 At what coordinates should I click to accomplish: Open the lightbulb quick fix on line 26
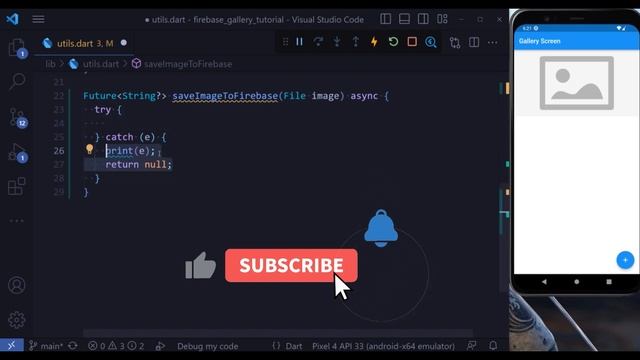point(89,149)
